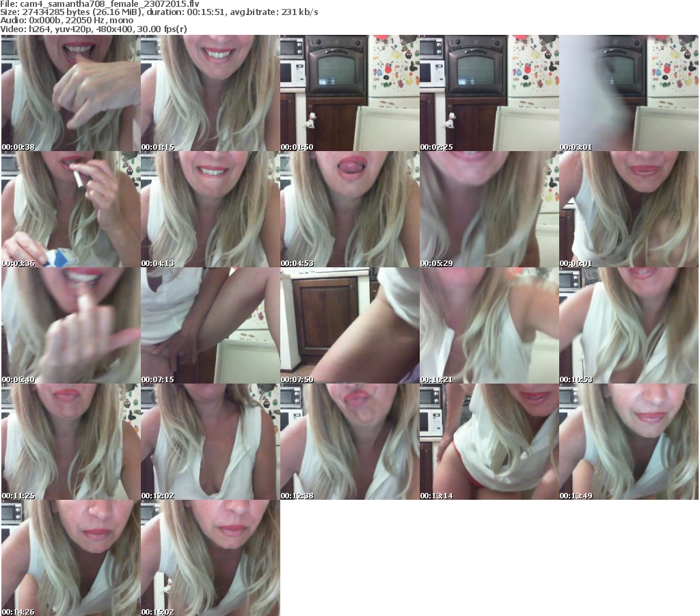Image resolution: width=700 pixels, height=616 pixels.
Task: Click the File name line in header
Action: 100,3
